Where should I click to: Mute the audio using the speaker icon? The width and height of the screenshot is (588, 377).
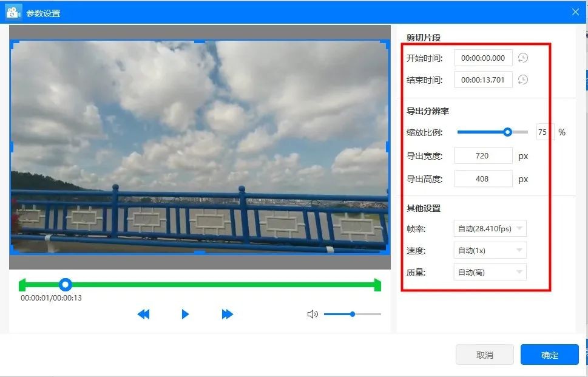click(x=313, y=314)
